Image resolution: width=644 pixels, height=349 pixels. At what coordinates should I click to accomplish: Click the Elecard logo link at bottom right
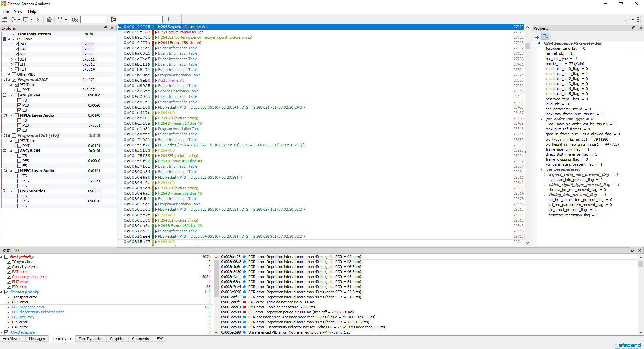[x=628, y=345]
